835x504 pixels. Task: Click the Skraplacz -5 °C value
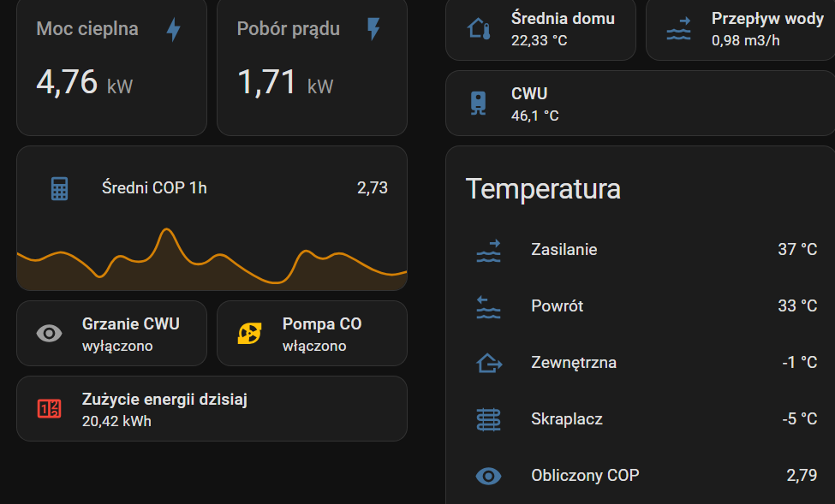click(x=800, y=419)
